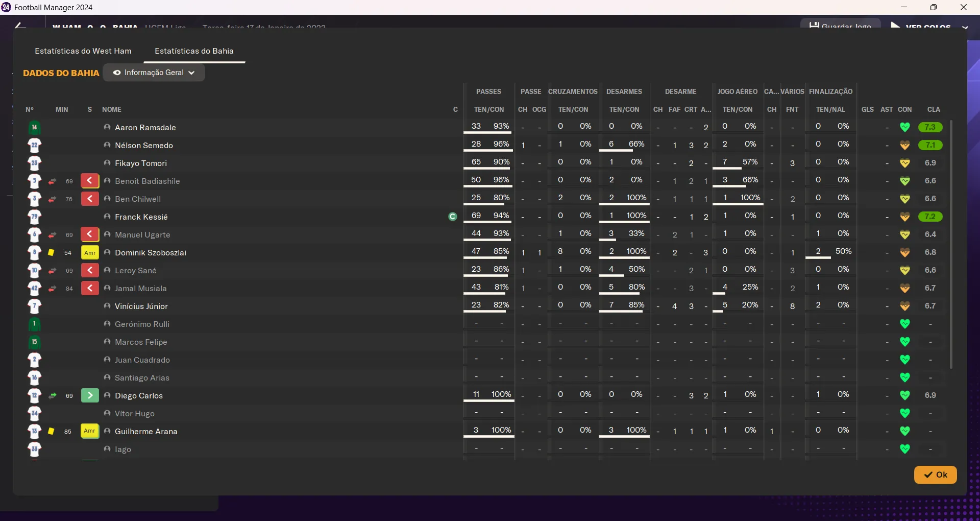The image size is (980, 521).
Task: Click the condition heart for Iago
Action: [x=905, y=449]
